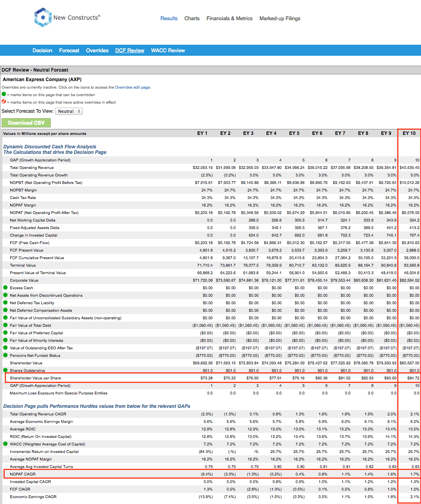The height and width of the screenshot is (504, 421).
Task: Click the EY 10 column header
Action: coord(409,133)
